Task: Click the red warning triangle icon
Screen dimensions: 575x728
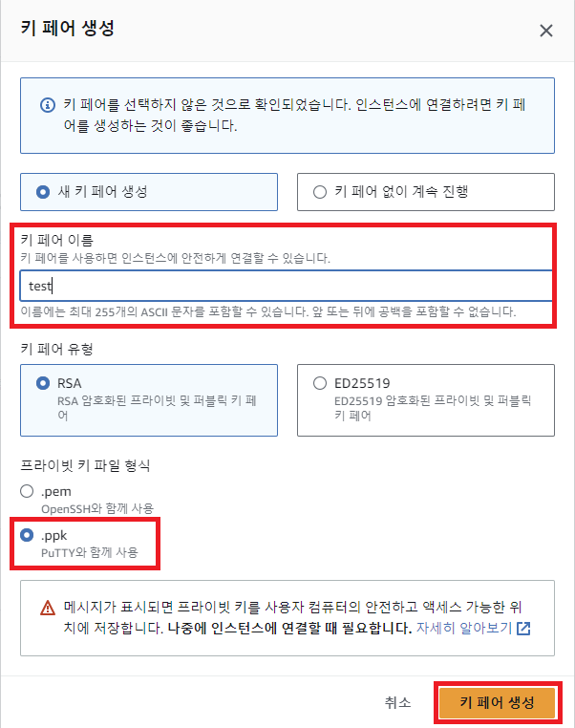Action: [48, 608]
